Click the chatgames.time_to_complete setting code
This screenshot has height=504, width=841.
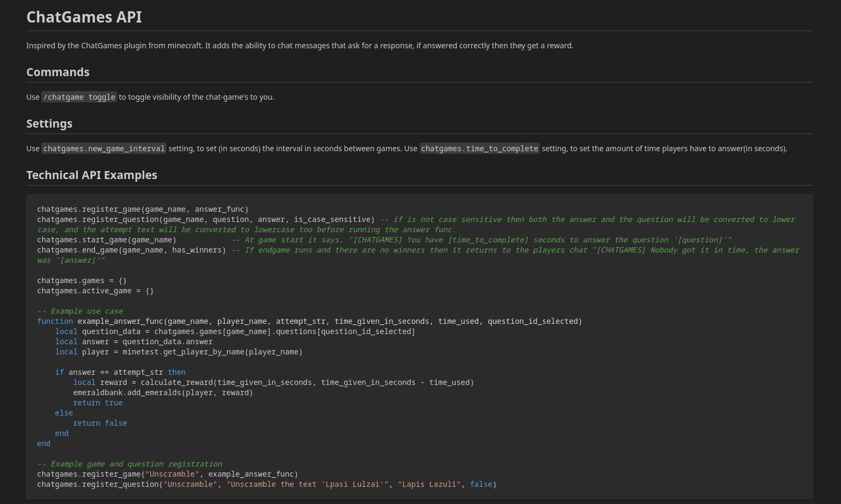[x=479, y=149]
